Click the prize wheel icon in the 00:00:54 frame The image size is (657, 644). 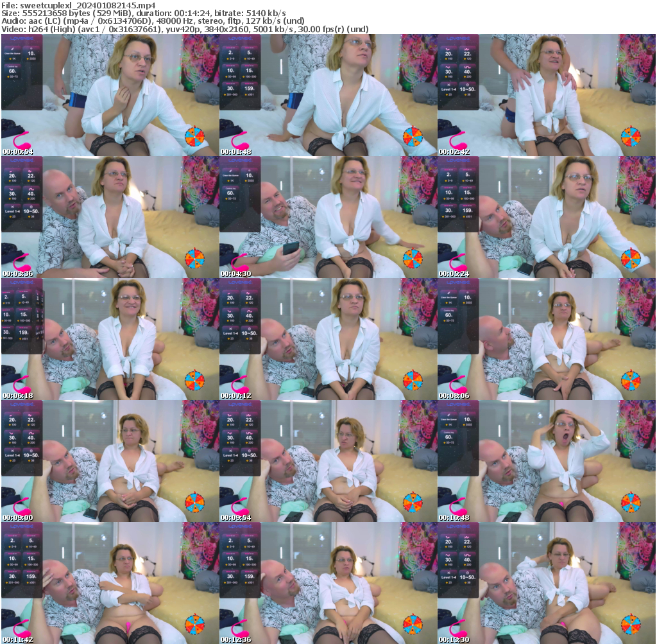(194, 136)
